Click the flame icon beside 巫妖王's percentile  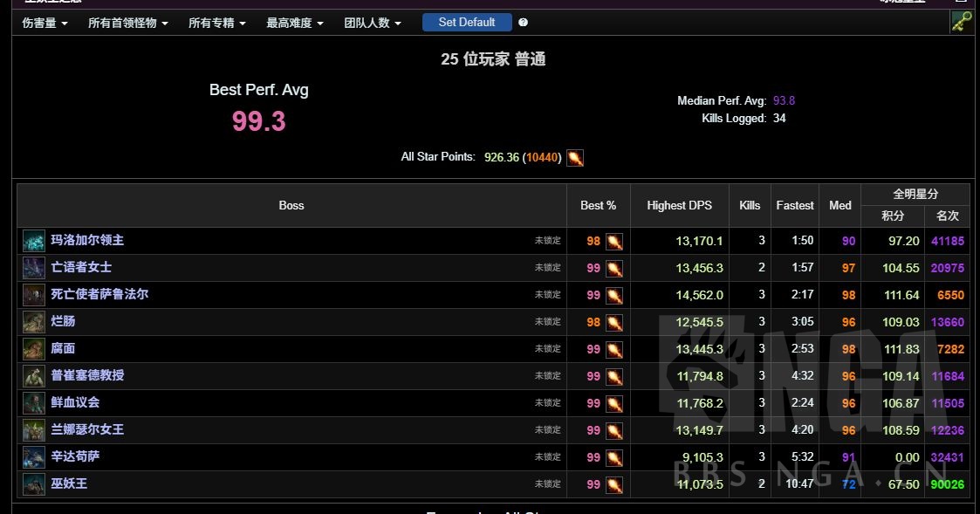coord(616,484)
